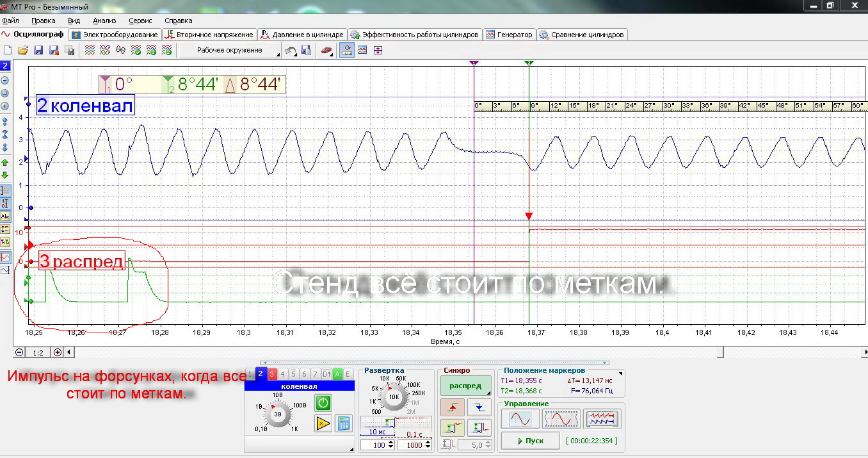The height and width of the screenshot is (458, 868).
Task: Click the spinner arrows of the 1000 field
Action: point(428,445)
